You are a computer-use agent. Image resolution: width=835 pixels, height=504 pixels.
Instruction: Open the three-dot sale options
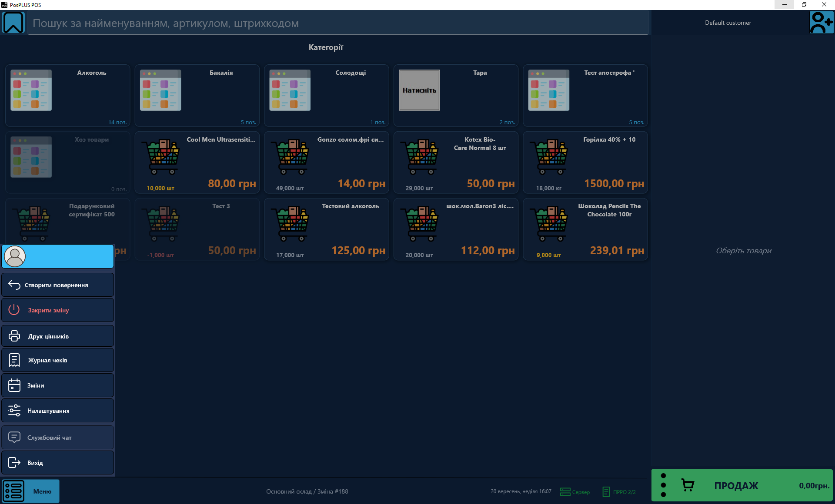[663, 485]
